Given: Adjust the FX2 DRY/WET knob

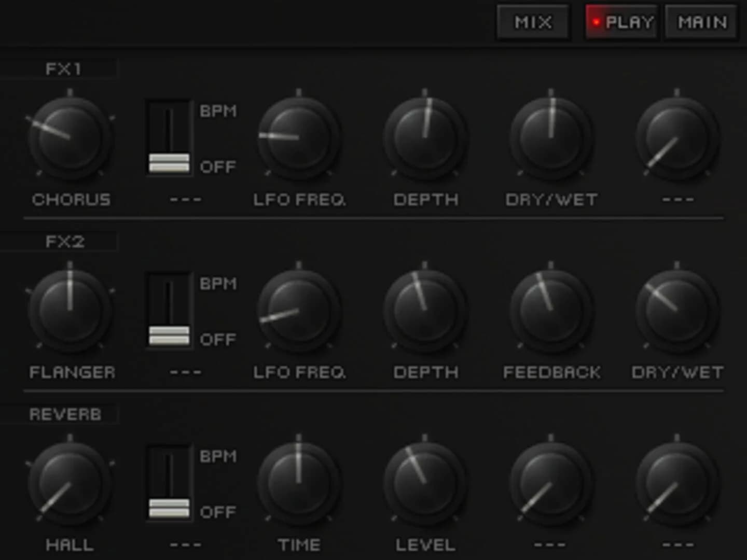Looking at the screenshot, I should click(x=677, y=311).
